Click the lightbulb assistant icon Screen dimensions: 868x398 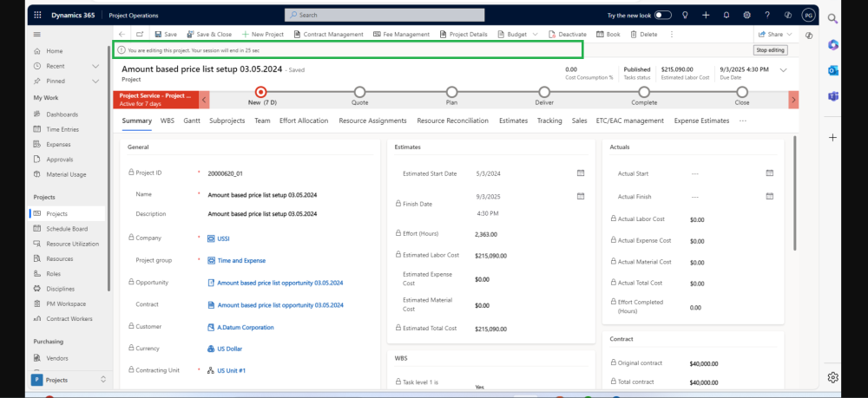(685, 16)
